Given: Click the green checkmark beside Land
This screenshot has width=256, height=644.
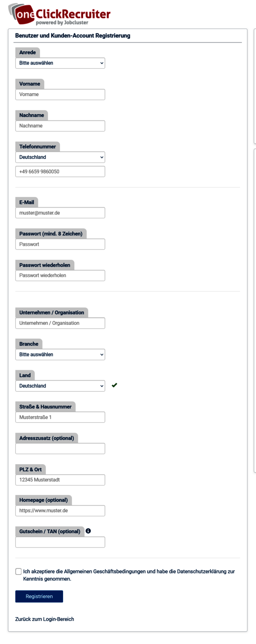Looking at the screenshot, I should pos(114,385).
